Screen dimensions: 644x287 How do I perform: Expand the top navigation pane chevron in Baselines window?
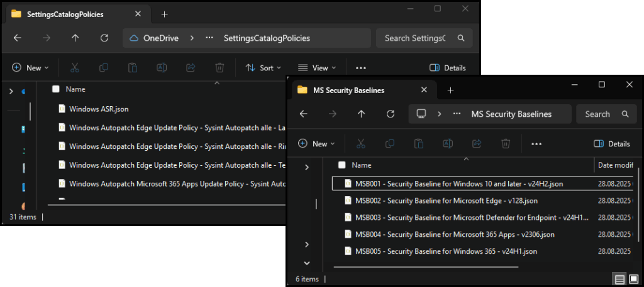(x=307, y=167)
